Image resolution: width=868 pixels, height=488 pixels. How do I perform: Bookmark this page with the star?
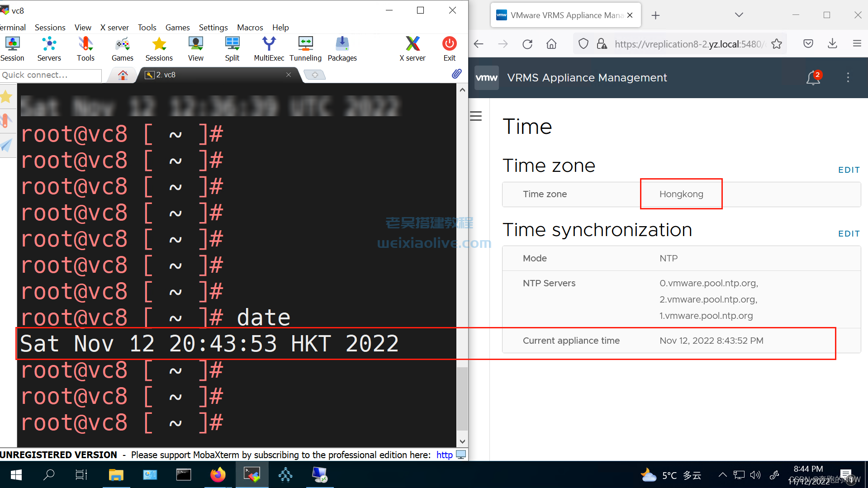click(x=777, y=44)
